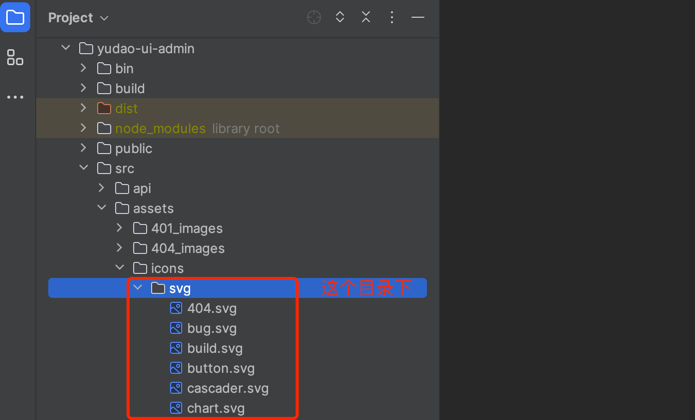The image size is (695, 420).
Task: Collapse the src folder arrow
Action: point(84,168)
